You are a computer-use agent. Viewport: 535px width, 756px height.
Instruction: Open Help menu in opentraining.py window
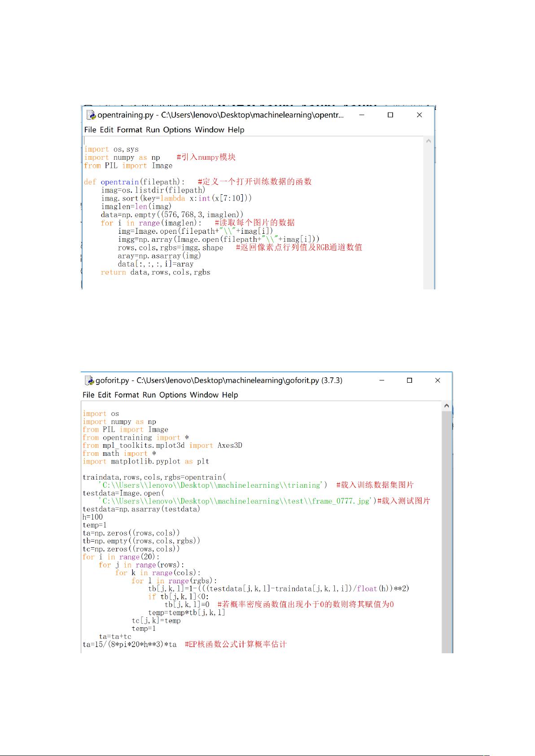[x=236, y=130]
